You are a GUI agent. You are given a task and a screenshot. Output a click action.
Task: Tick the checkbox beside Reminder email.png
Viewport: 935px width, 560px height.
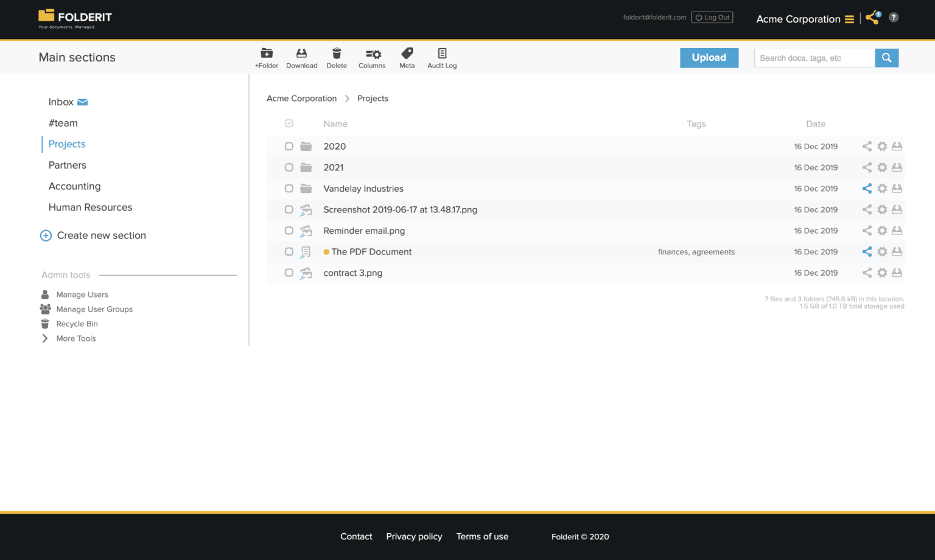pos(289,231)
